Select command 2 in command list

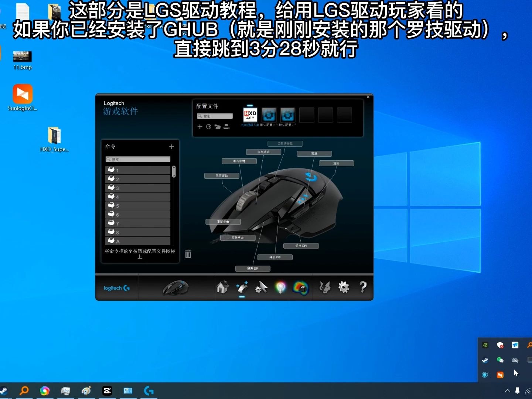[137, 179]
